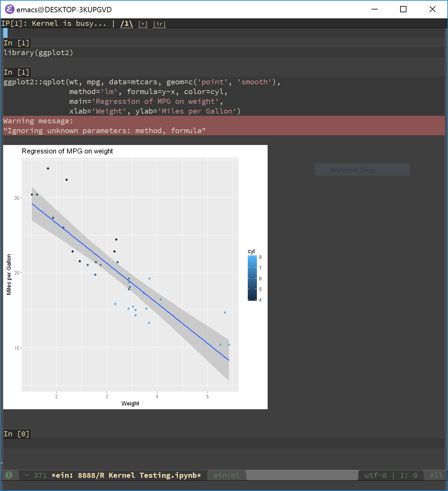Click the Emacs application icon in the title bar
Viewport: 448px width, 491px height.
tap(9, 9)
